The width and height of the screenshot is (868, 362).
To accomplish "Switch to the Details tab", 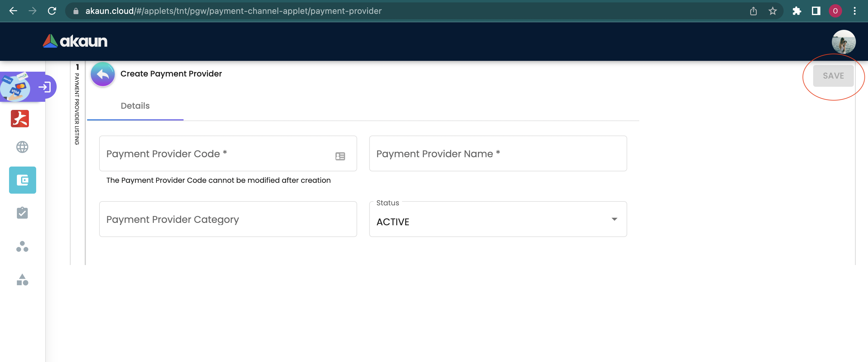I will 135,106.
